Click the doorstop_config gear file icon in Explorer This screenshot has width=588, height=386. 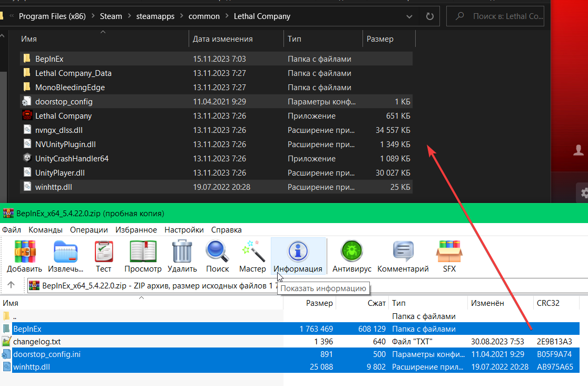click(27, 101)
